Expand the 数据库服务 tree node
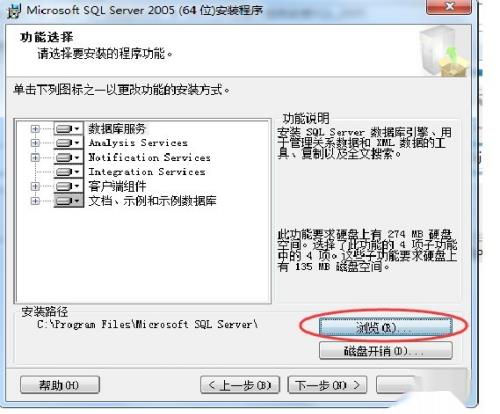Viewport: 500px width, 414px height. point(35,129)
